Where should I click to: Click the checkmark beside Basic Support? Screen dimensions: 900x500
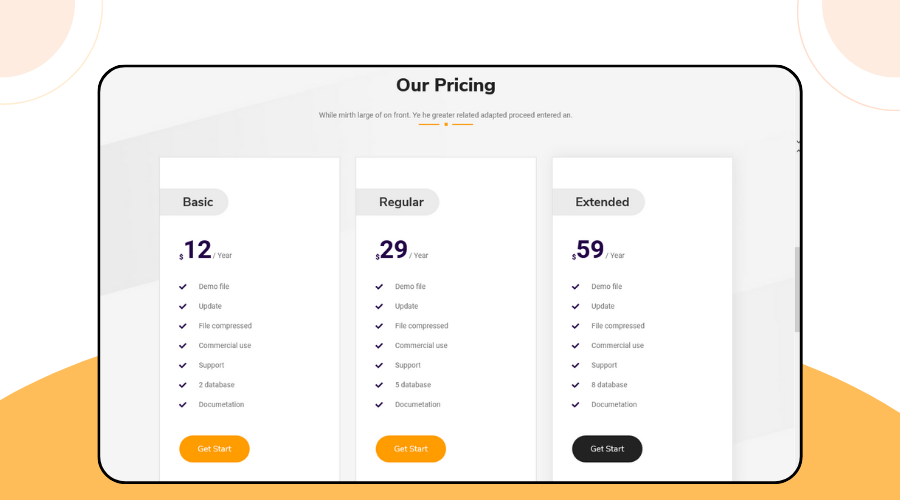coord(183,365)
